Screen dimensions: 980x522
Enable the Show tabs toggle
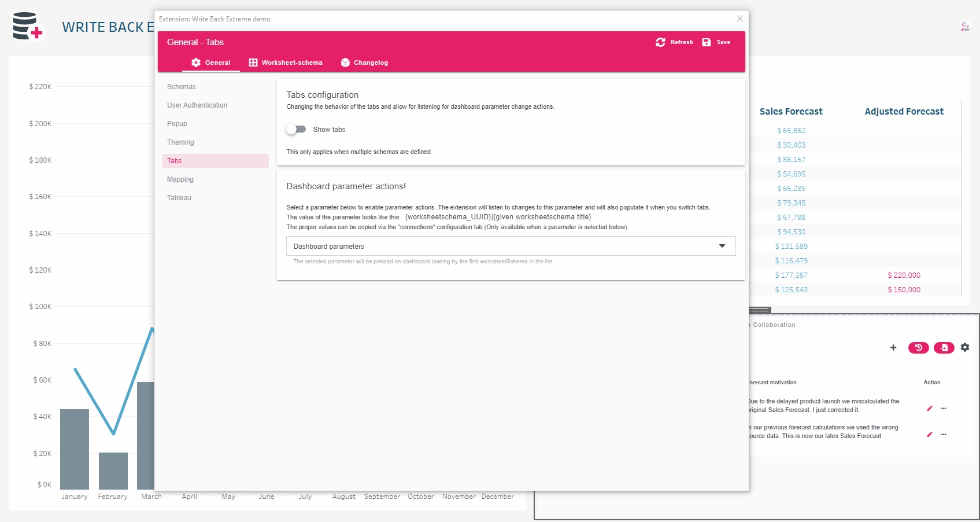tap(296, 130)
